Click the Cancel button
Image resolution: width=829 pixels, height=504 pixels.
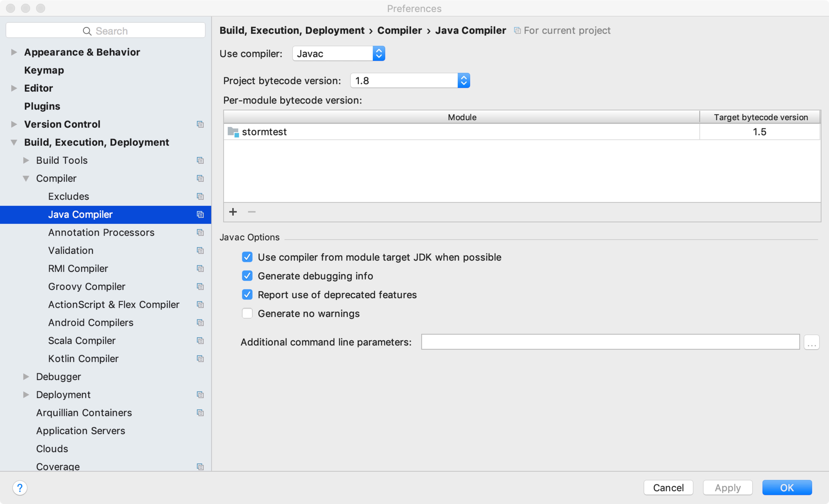(668, 487)
